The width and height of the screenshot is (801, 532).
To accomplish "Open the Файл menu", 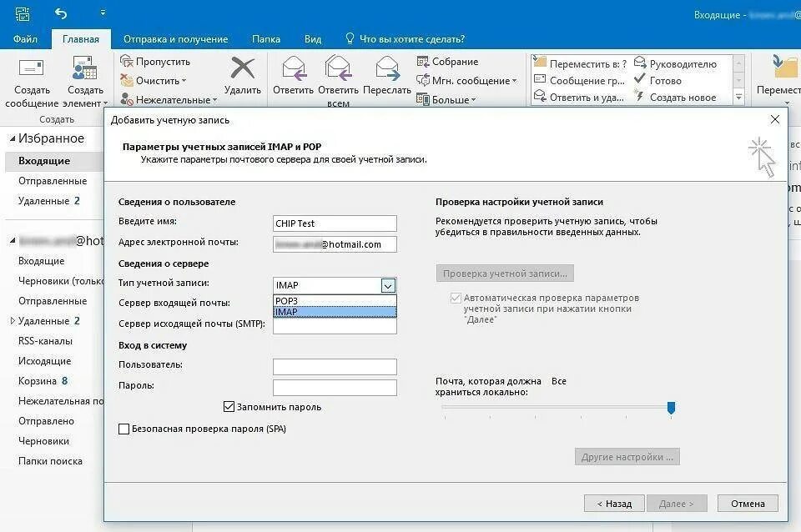I will click(x=25, y=39).
